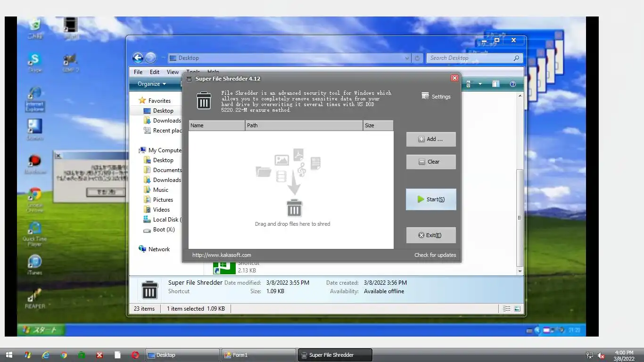Toggle the preview pane icon in explorer
The height and width of the screenshot is (362, 644).
click(x=496, y=84)
